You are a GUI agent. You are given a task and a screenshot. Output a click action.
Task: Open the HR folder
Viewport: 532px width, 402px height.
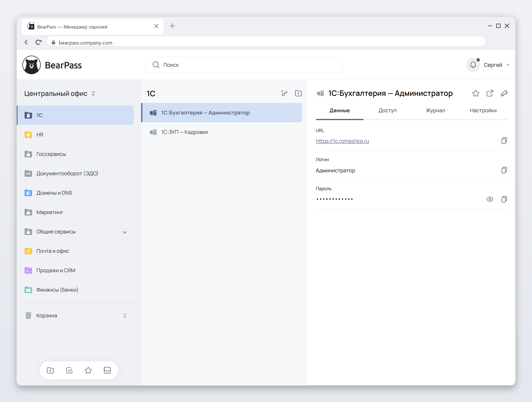pos(75,135)
